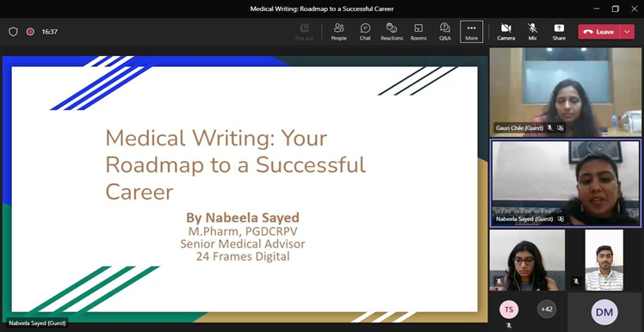Open the Q&A panel
644x332 pixels.
[445, 32]
